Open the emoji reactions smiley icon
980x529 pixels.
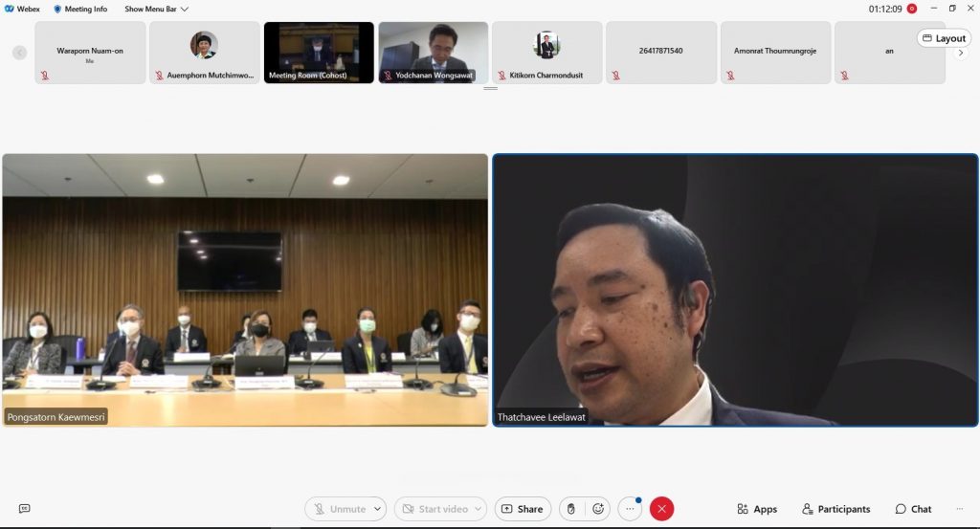click(x=599, y=509)
